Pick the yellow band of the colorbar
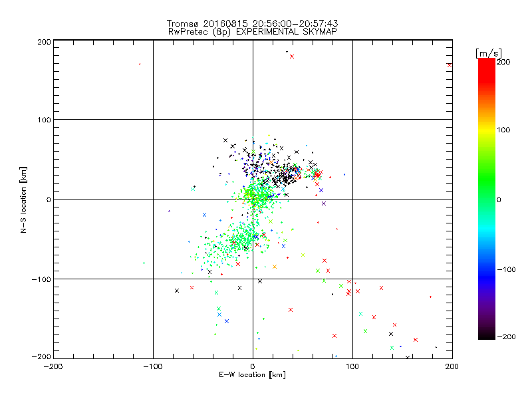This screenshot has width=532, height=399. pos(487,130)
